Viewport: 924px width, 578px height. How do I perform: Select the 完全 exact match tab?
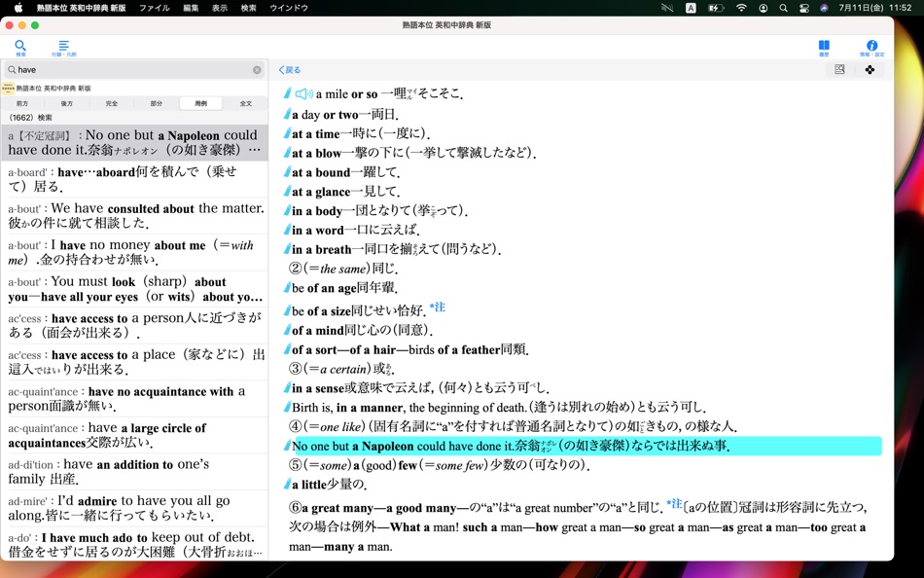tap(112, 103)
